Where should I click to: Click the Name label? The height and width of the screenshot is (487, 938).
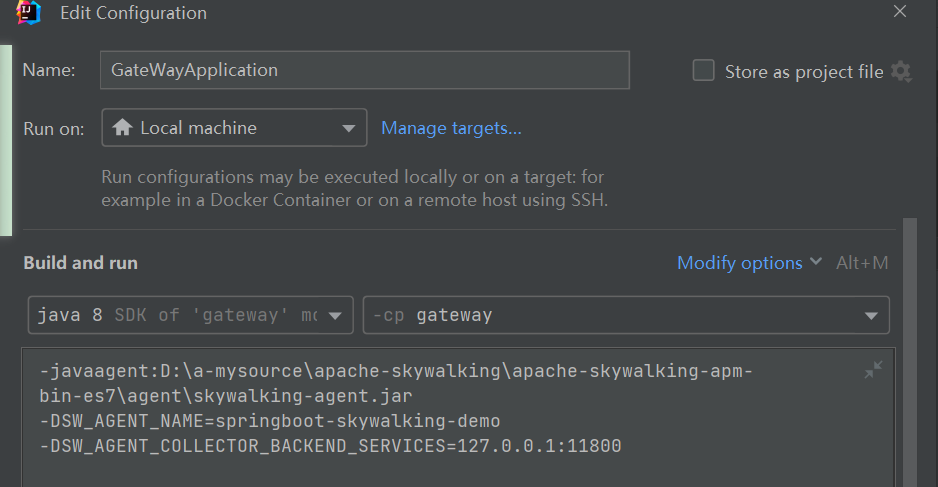(x=49, y=70)
